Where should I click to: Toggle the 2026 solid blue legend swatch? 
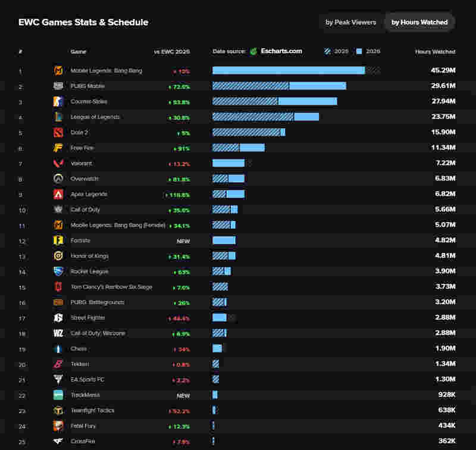coord(359,51)
